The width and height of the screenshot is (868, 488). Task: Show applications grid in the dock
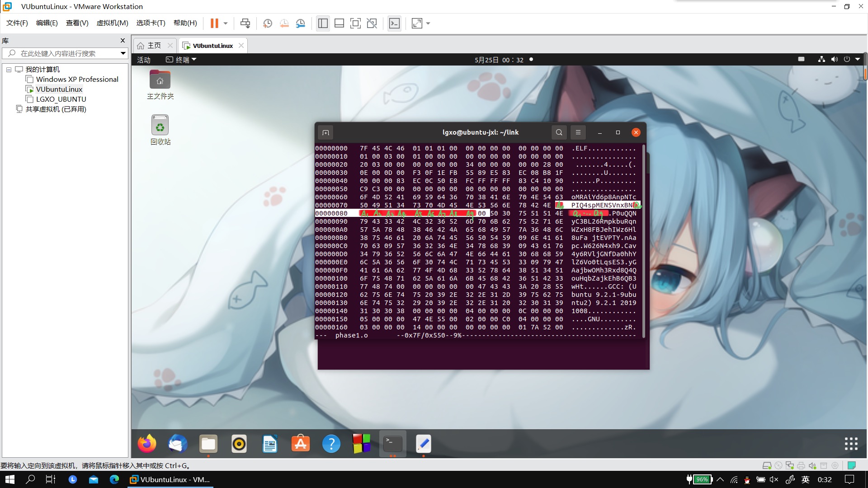pyautogui.click(x=851, y=444)
